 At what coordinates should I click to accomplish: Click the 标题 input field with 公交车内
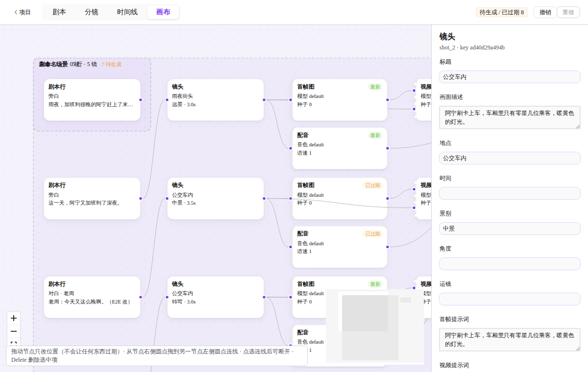[x=510, y=77]
